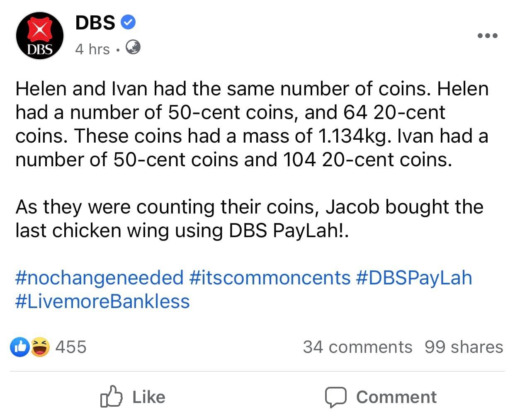Click the Like thumbs-up outline icon

[111, 397]
